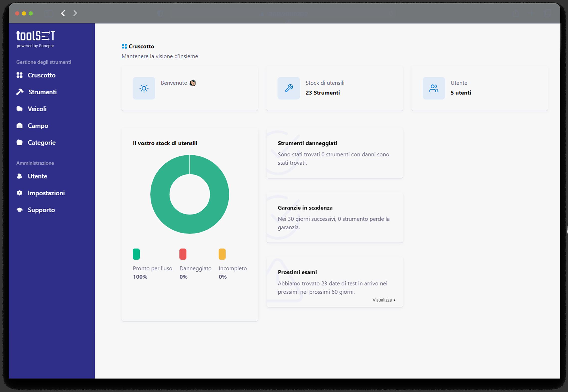Click red Danneggiato legend swatch
This screenshot has width=568, height=392.
183,254
